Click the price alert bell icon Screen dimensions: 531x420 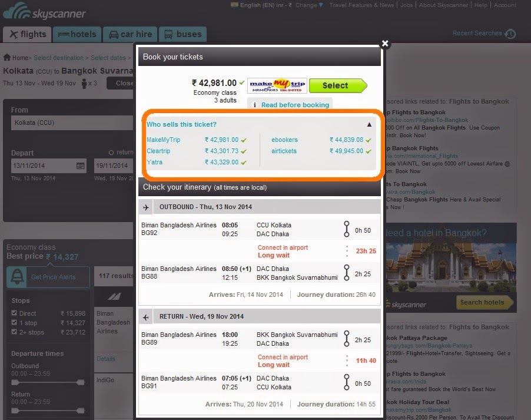pyautogui.click(x=17, y=277)
